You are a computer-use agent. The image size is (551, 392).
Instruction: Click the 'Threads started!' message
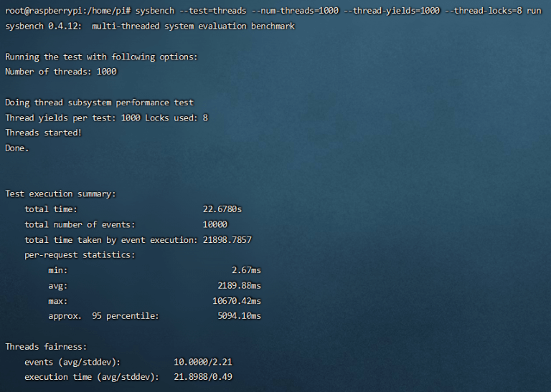coord(43,133)
